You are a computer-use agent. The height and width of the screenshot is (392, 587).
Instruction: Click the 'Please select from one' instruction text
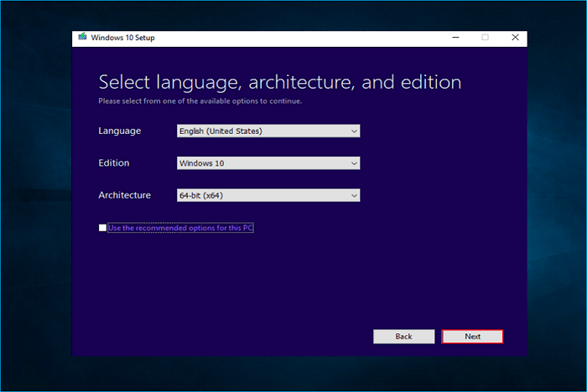[x=200, y=101]
